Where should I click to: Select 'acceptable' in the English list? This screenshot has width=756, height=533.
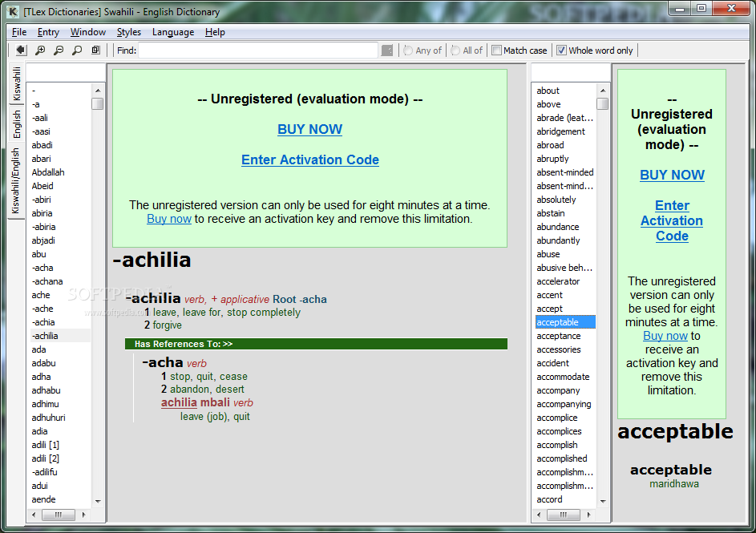[565, 322]
